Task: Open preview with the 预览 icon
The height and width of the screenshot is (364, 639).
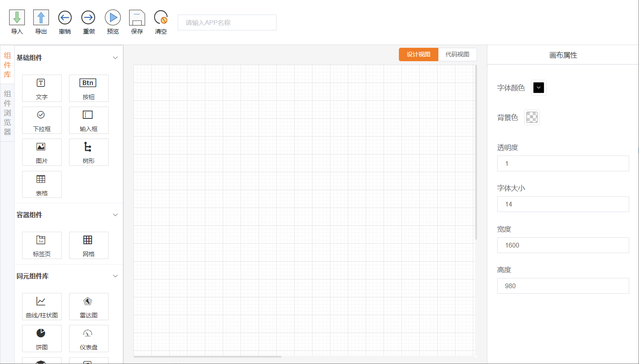Action: click(x=113, y=18)
